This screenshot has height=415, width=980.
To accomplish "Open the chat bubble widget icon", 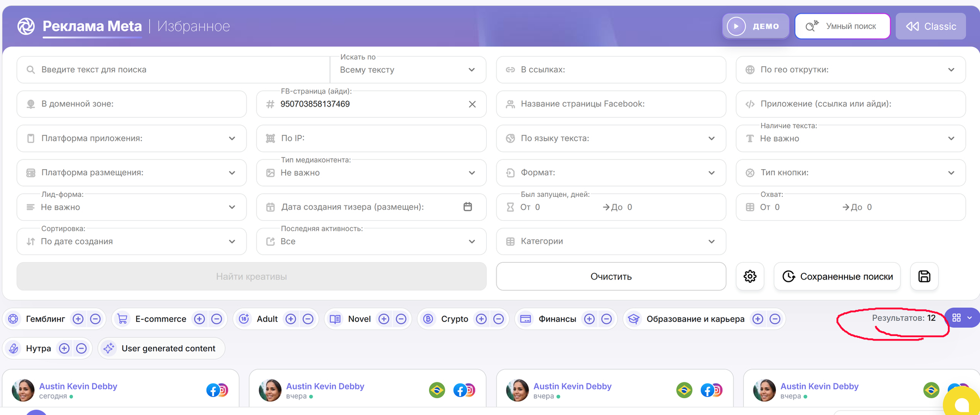I will coord(962,404).
